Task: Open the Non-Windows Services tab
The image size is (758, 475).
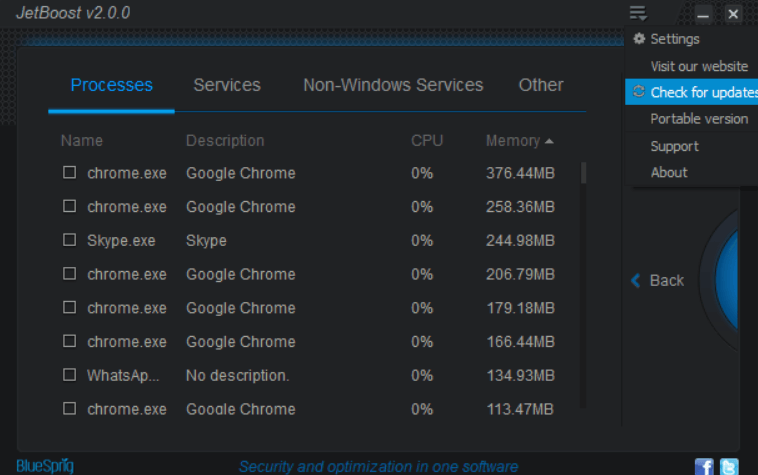Action: coord(393,85)
